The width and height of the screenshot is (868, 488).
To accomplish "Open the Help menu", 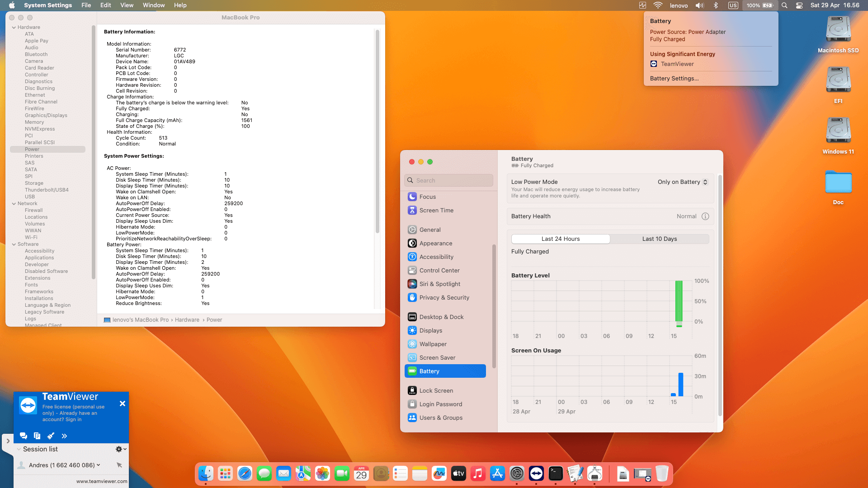I will click(x=180, y=5).
